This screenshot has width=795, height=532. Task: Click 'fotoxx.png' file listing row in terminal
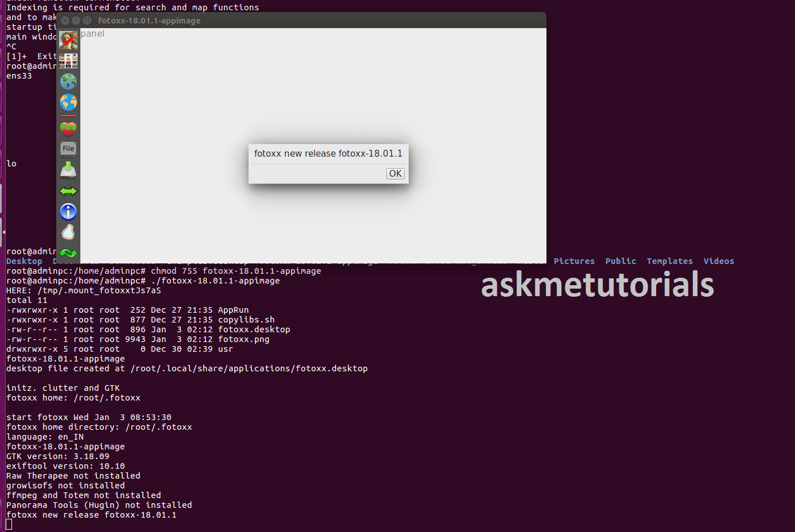coord(138,339)
